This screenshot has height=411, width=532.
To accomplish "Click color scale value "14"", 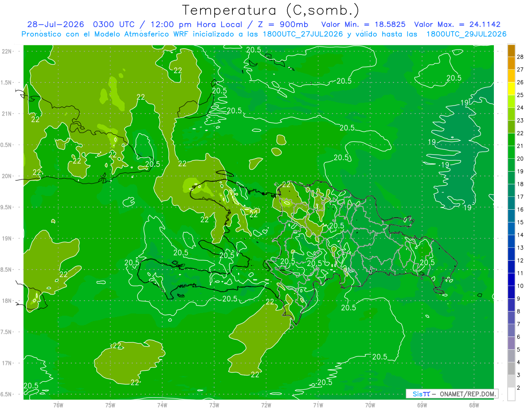I will point(520,235).
